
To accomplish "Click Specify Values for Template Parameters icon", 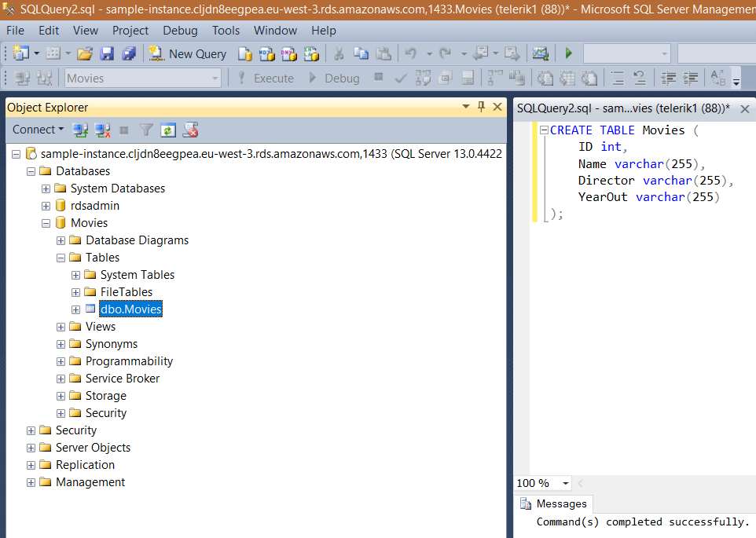I will pos(718,78).
